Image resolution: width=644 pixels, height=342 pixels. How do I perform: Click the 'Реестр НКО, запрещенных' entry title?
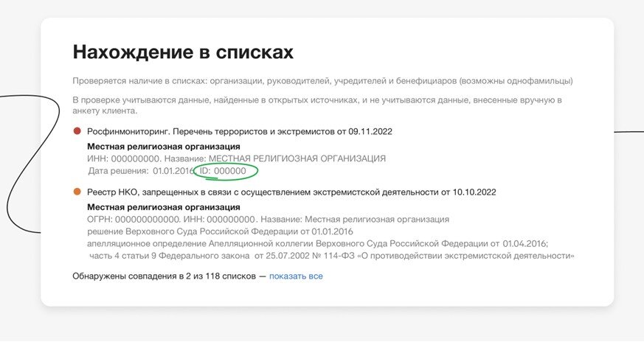291,192
